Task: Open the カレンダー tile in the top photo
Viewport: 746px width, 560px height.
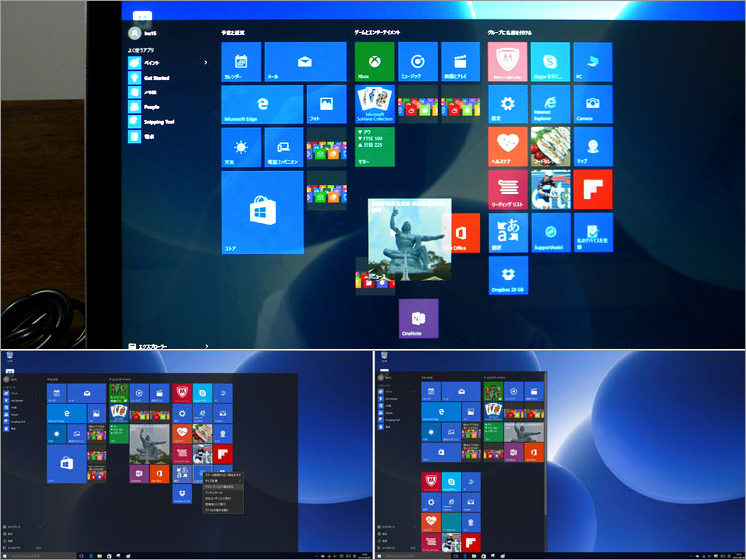Action: [241, 62]
